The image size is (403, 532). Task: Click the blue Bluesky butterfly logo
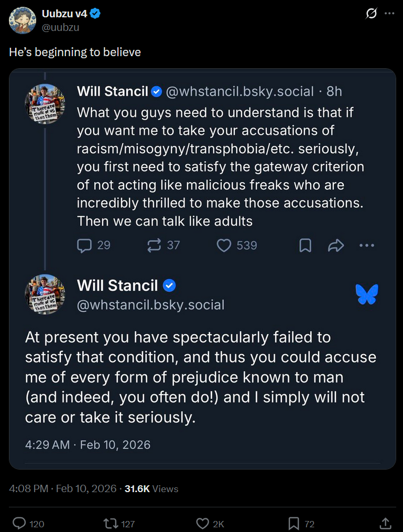point(367,294)
